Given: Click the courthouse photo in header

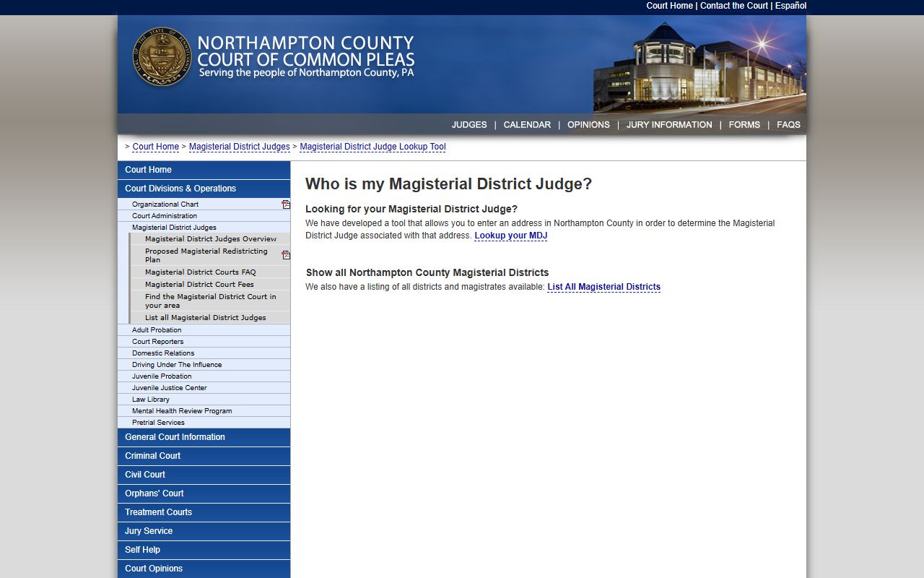Looking at the screenshot, I should pos(699,67).
